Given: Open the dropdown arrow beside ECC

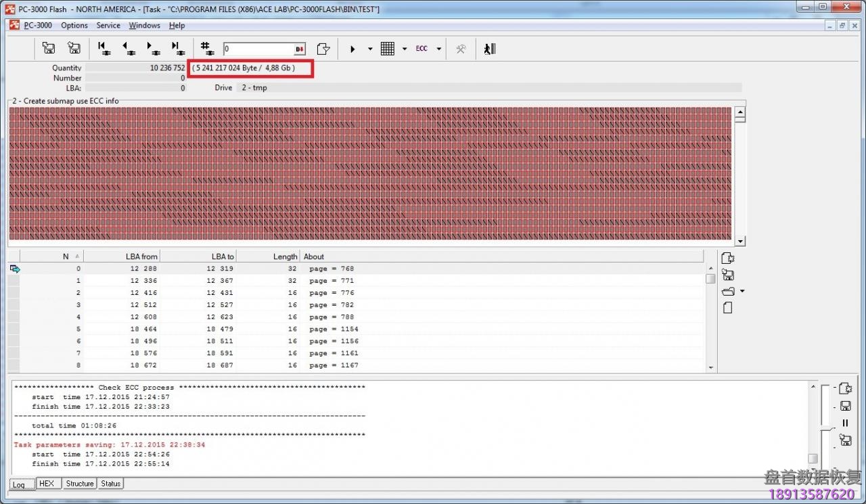Looking at the screenshot, I should [438, 49].
